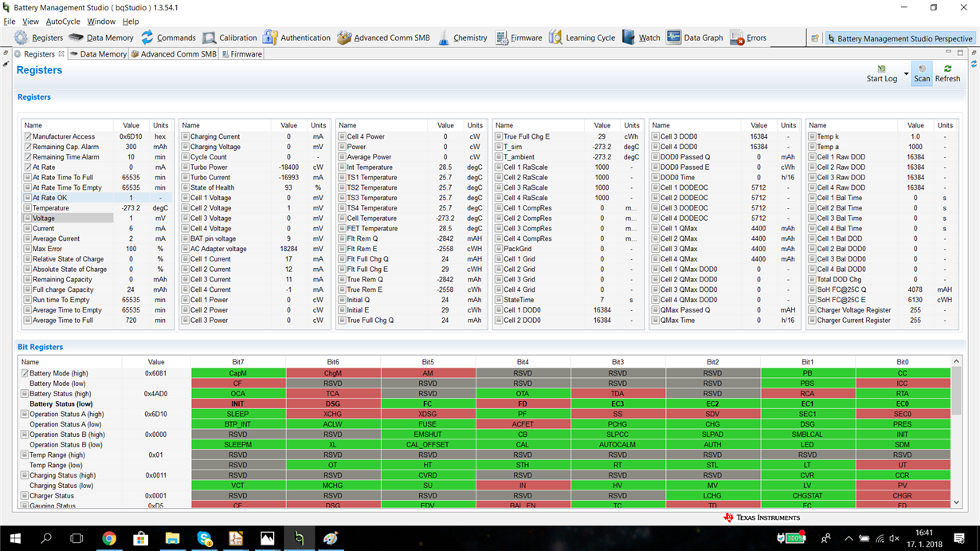Open the Registers toolbar icon

[38, 37]
